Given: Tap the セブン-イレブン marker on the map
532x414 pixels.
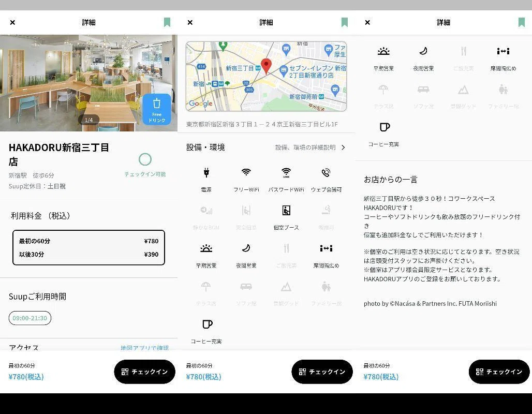Looking at the screenshot, I should [284, 70].
